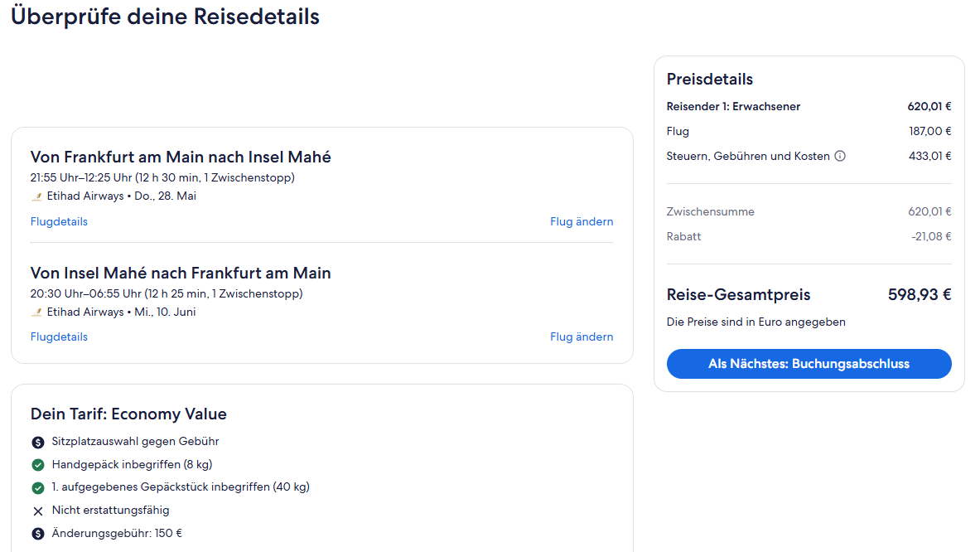The width and height of the screenshot is (980, 552).
Task: Click the dollar icon next to Änderungsgebühr
Action: pos(37,534)
